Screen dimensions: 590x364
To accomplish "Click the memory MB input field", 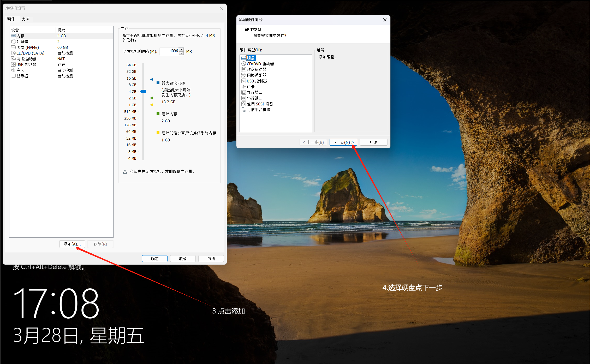I will (x=170, y=51).
